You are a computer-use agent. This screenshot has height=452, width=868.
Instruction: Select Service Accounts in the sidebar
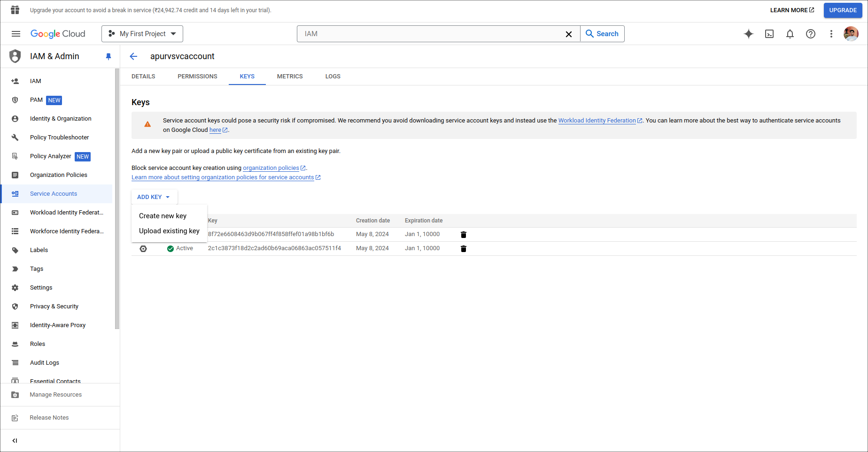[53, 193]
